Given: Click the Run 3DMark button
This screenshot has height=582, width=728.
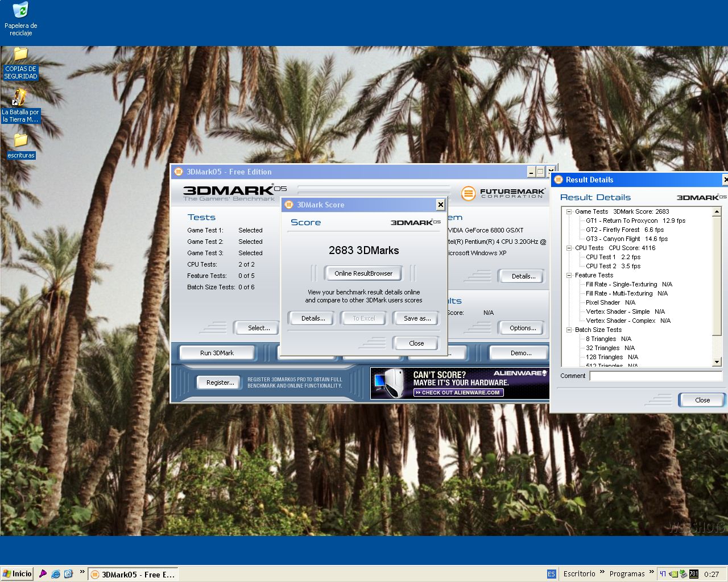Looking at the screenshot, I should pos(217,353).
